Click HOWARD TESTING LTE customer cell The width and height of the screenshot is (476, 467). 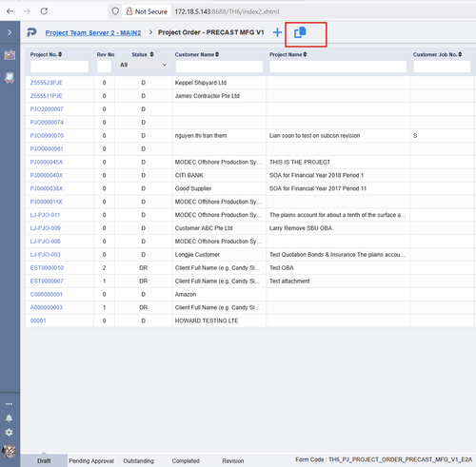pos(219,321)
